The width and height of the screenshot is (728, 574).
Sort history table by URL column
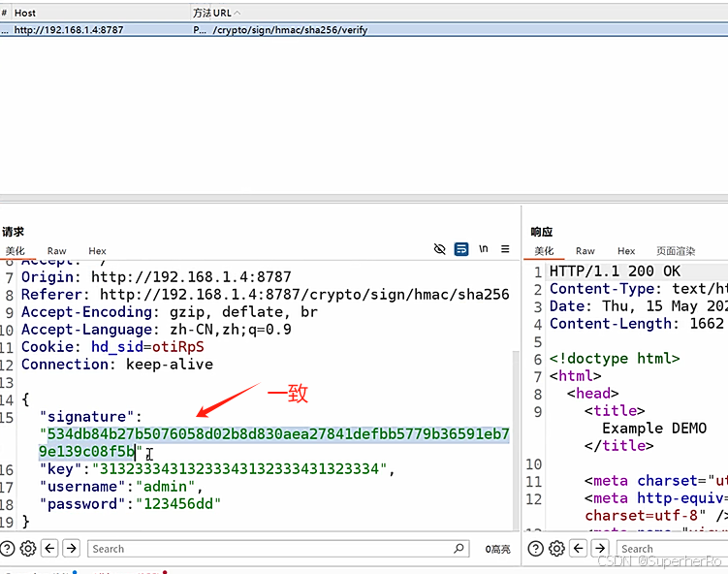pyautogui.click(x=227, y=13)
